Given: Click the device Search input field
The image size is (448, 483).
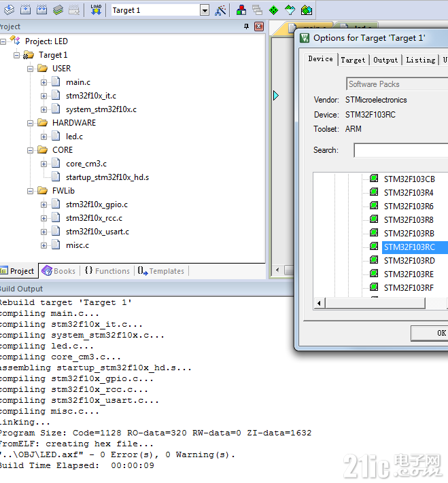Looking at the screenshot, I should 401,150.
